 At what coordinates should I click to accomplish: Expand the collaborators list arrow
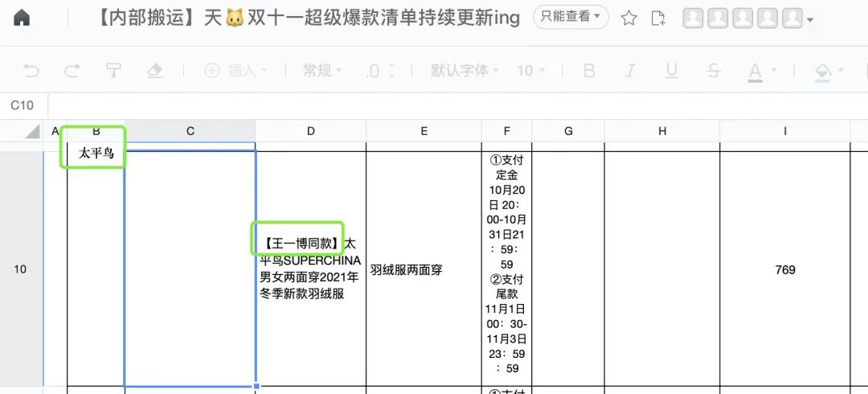810,19
